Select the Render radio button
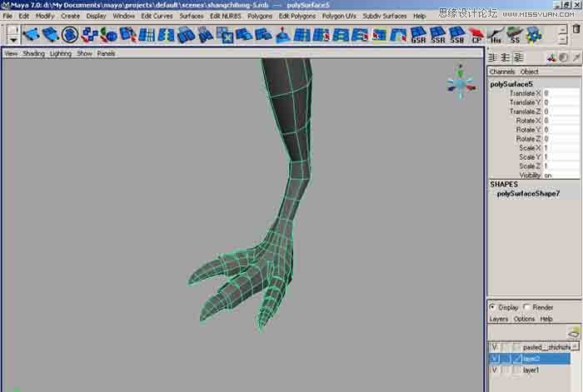This screenshot has width=583, height=392. (526, 307)
